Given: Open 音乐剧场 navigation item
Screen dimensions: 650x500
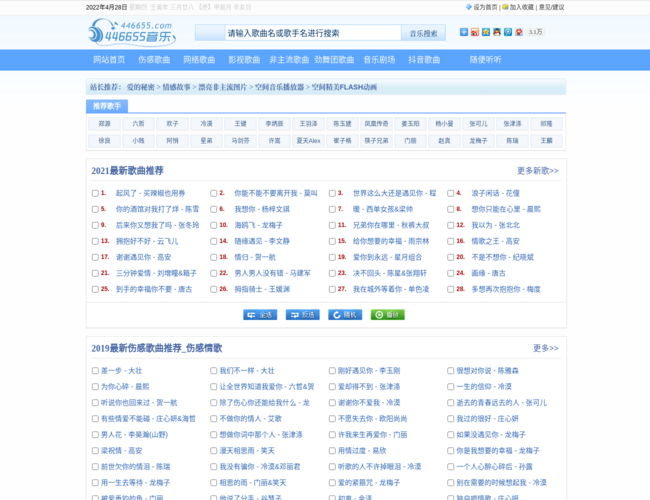Looking at the screenshot, I should [x=379, y=60].
